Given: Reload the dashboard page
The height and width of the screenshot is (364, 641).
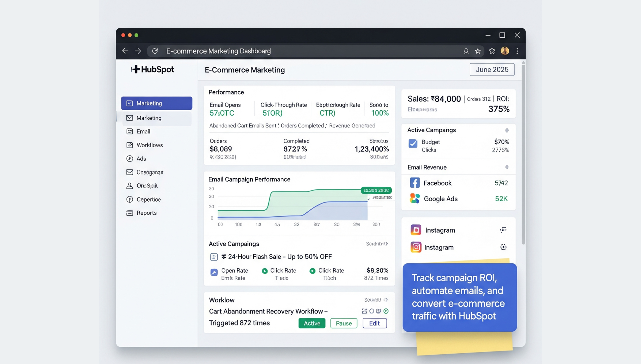Looking at the screenshot, I should pos(155,51).
